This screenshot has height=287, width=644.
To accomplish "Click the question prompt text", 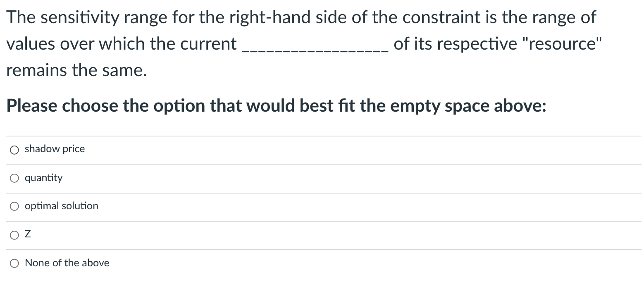I will click(x=276, y=106).
